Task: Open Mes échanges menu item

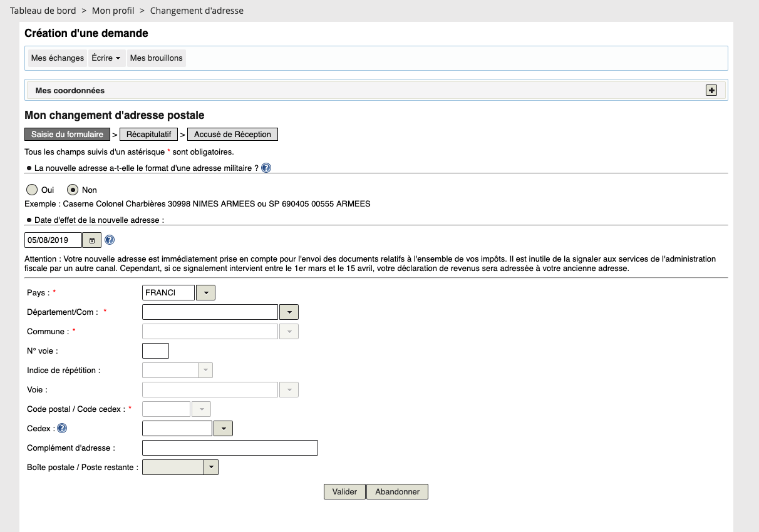Action: click(x=58, y=58)
